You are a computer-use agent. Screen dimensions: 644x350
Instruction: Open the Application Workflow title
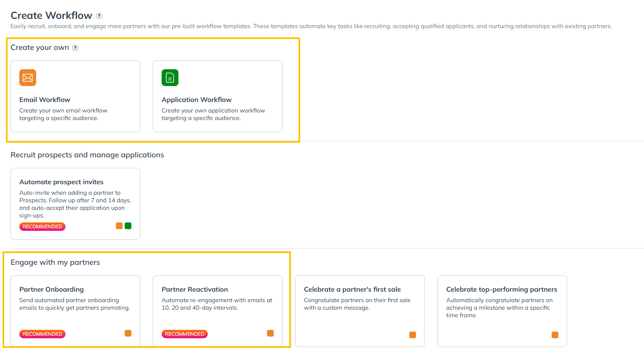[x=196, y=99]
